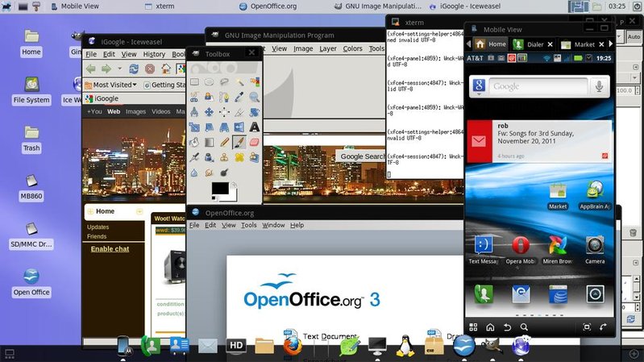Open the Most Visited bookmarks dropdown
This screenshot has height=362, width=644.
(110, 85)
